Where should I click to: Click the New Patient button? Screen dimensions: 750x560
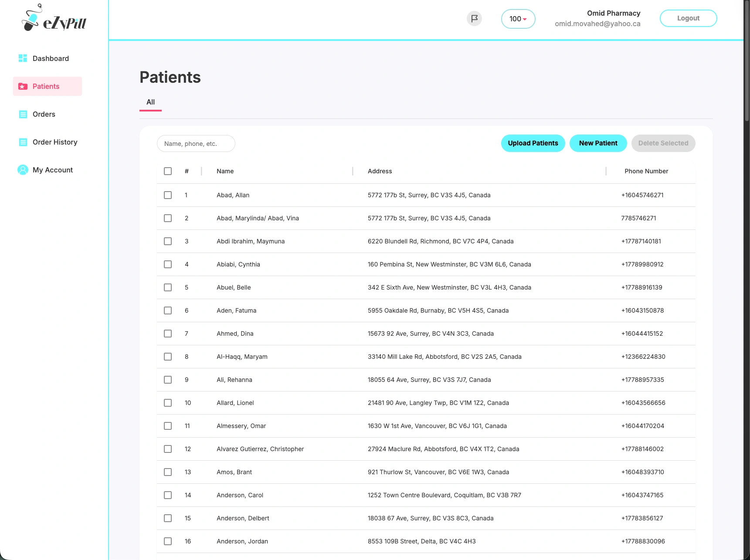(598, 143)
